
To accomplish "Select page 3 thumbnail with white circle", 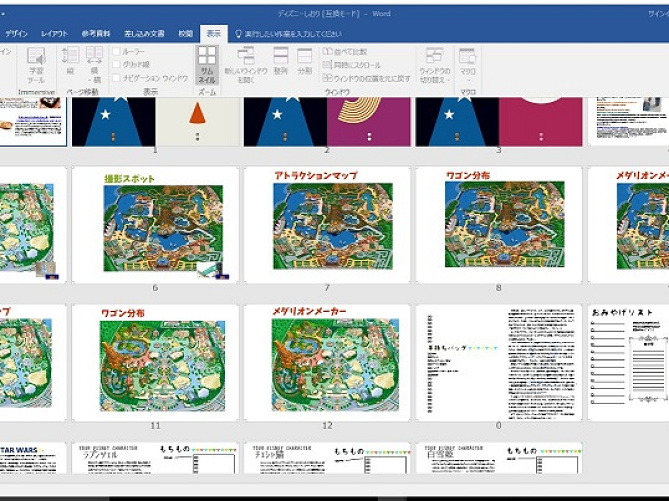I will (499, 122).
